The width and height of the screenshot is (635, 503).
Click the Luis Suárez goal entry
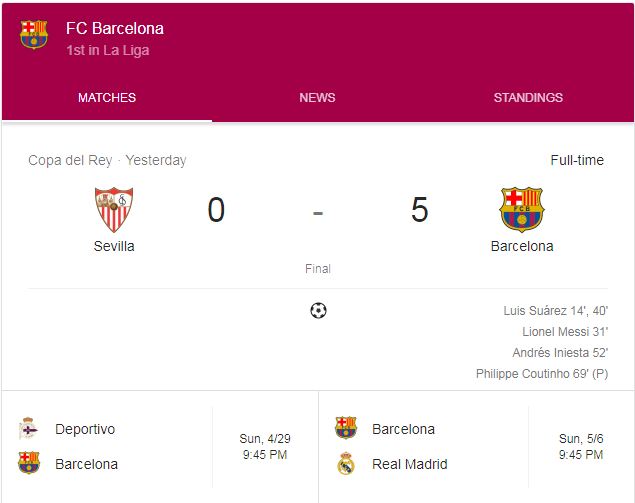point(556,311)
